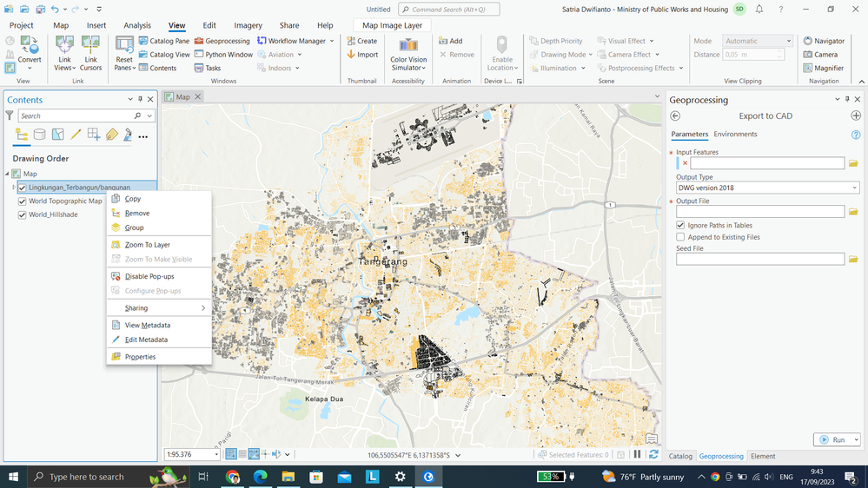Click the Command Search box

(x=449, y=10)
